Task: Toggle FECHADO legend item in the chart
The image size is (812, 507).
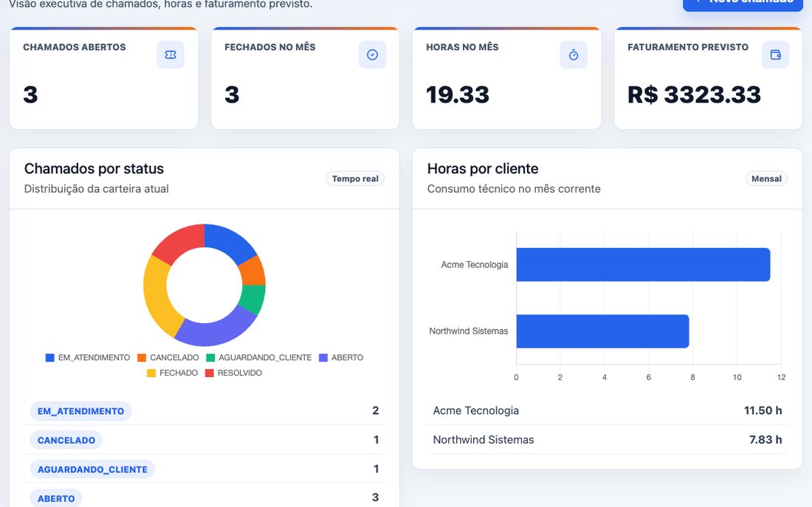Action: [172, 373]
